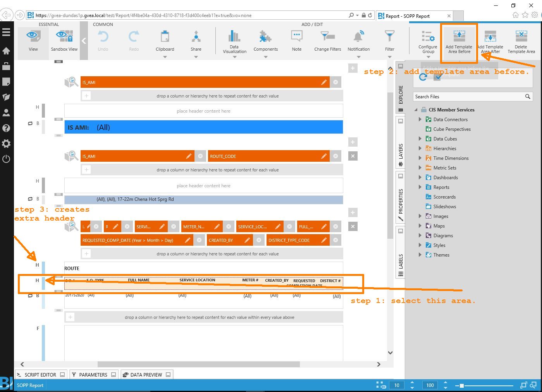
Task: Click the Log off power icon
Action: click(x=6, y=159)
